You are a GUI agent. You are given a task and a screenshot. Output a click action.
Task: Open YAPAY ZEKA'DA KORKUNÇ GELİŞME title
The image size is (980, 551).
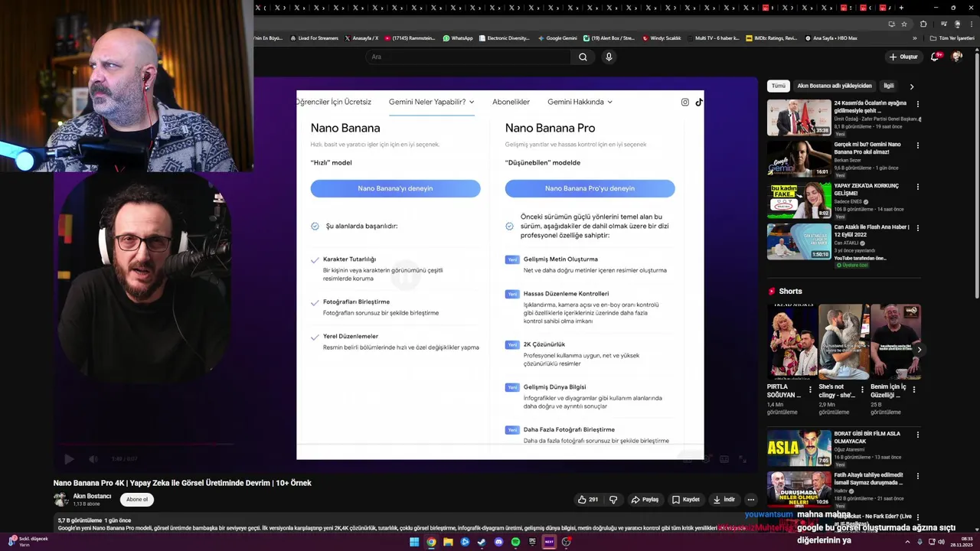click(x=867, y=190)
